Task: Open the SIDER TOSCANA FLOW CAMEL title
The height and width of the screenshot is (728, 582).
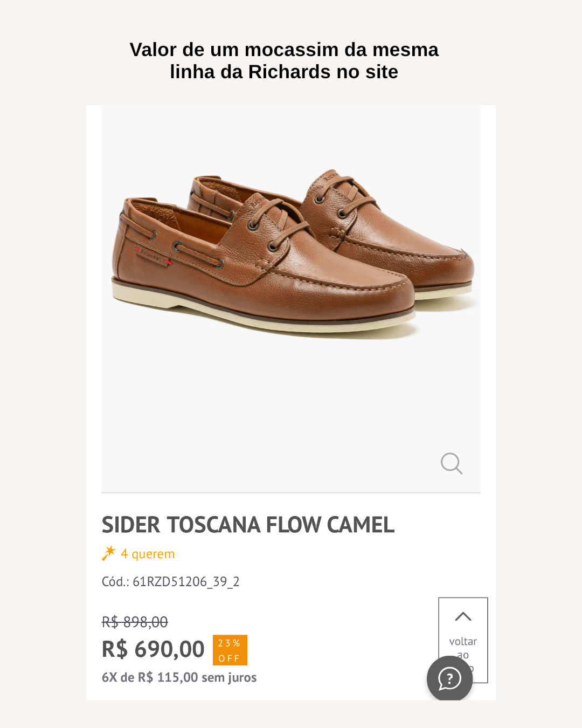Action: [248, 525]
